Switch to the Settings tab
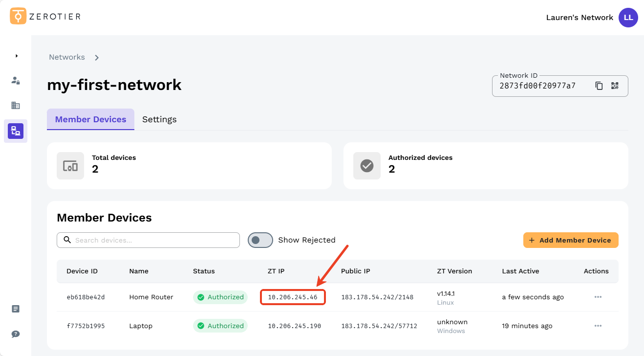 click(159, 119)
